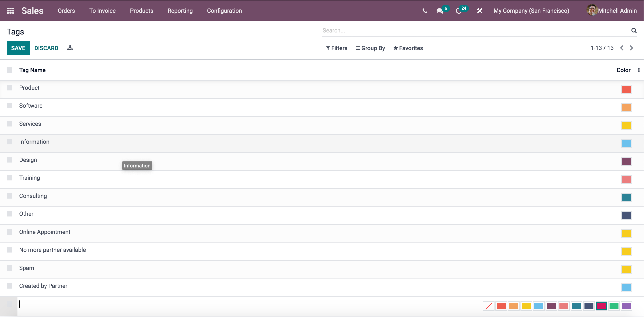Pick red in new row palette
Screen dimensions: 644x317
click(501, 306)
